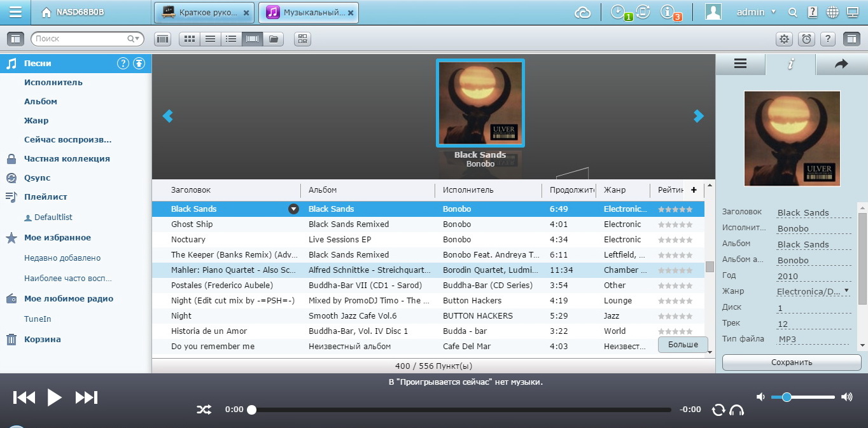Click the maximum volume speaker icon

tap(847, 397)
